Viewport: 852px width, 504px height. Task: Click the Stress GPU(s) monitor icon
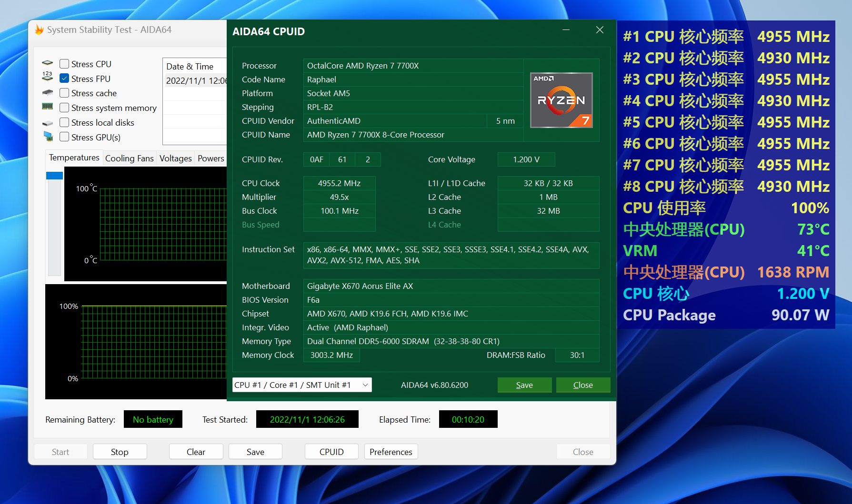click(48, 136)
